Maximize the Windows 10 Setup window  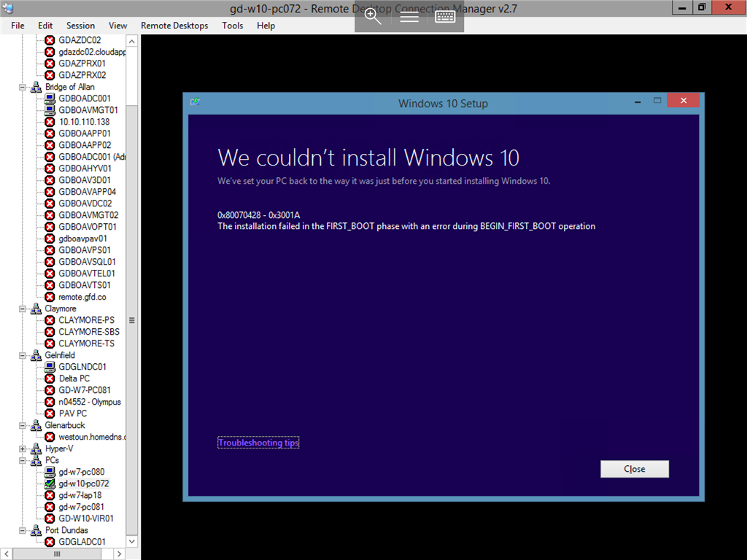657,101
